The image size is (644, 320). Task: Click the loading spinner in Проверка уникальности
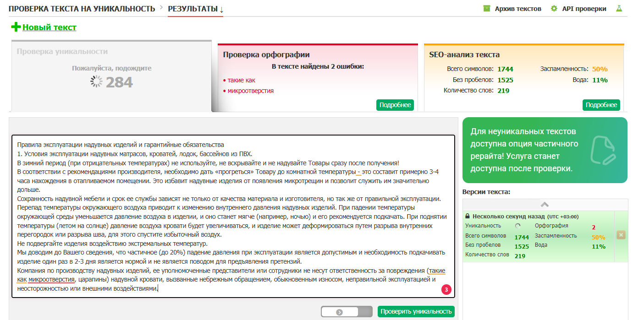tap(96, 81)
